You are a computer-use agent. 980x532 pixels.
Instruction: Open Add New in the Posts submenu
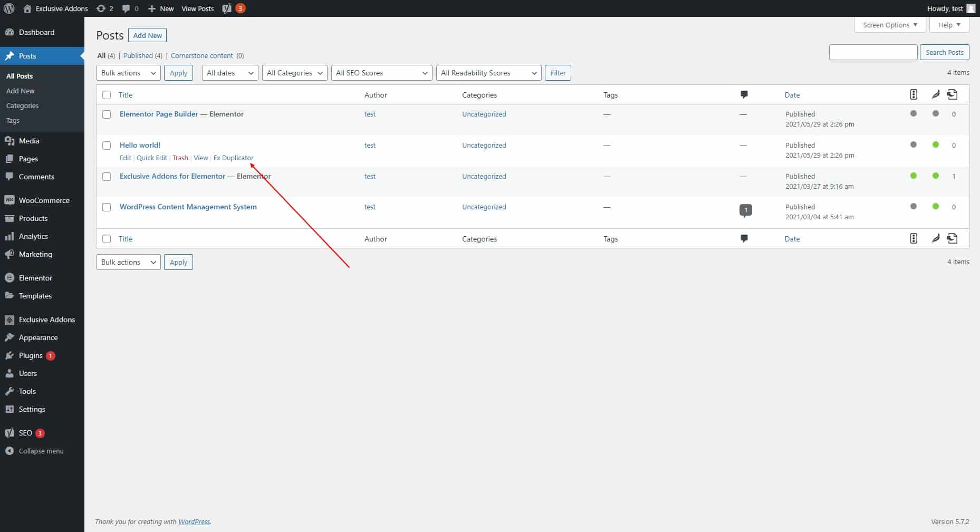[21, 91]
